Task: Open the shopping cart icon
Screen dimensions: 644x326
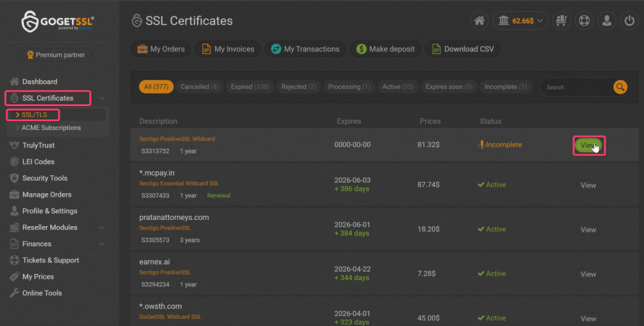Action: [x=562, y=21]
